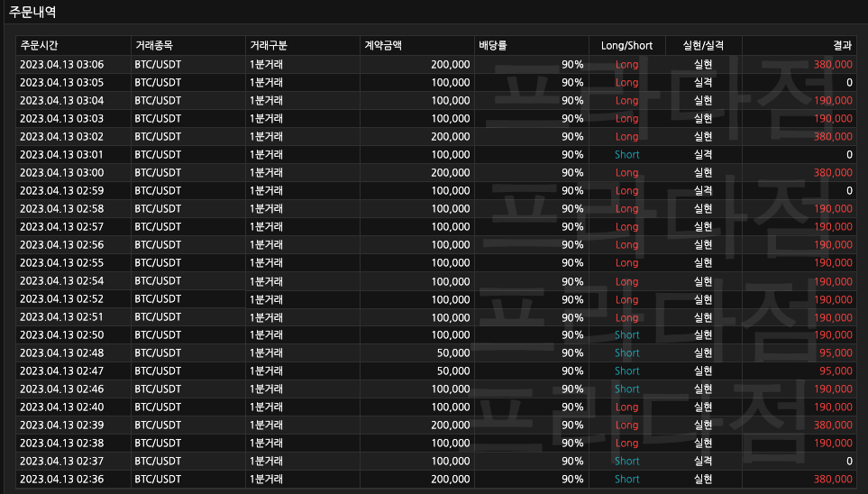Click the 거래구분 column header
The width and height of the screenshot is (868, 494).
click(x=269, y=45)
